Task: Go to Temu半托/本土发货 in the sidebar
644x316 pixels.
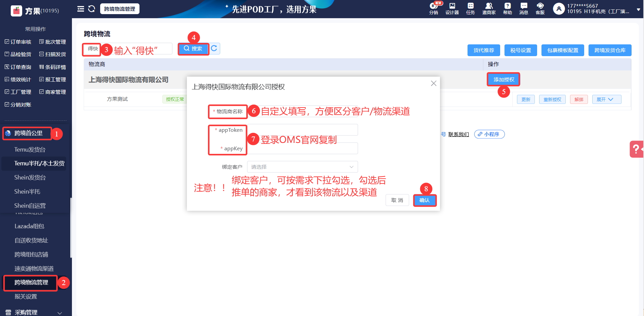Action: (39, 163)
